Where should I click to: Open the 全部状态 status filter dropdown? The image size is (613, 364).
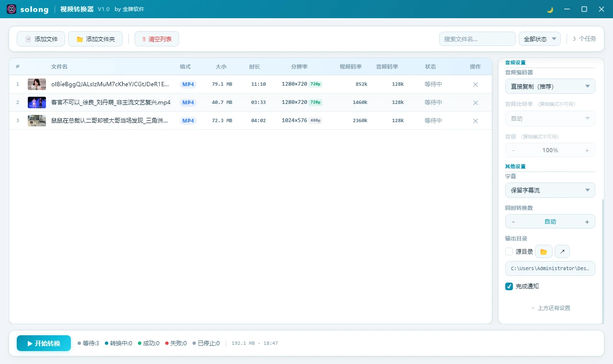coord(539,39)
